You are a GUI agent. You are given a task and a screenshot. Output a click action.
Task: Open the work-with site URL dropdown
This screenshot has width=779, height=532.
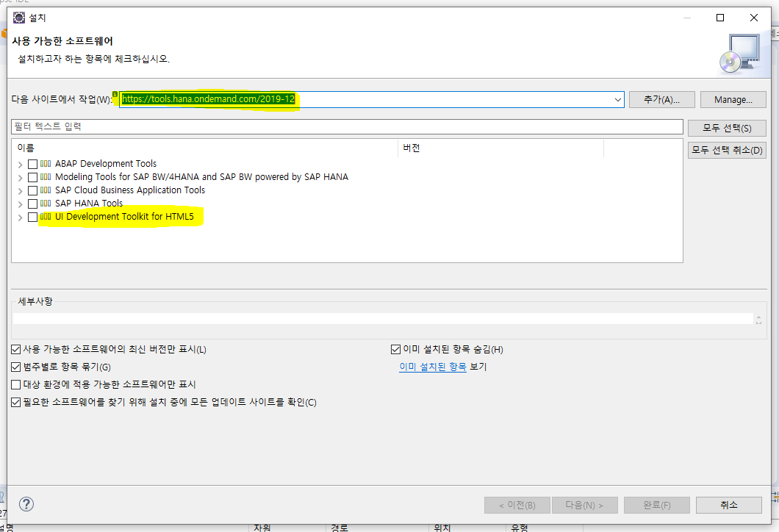[x=617, y=99]
